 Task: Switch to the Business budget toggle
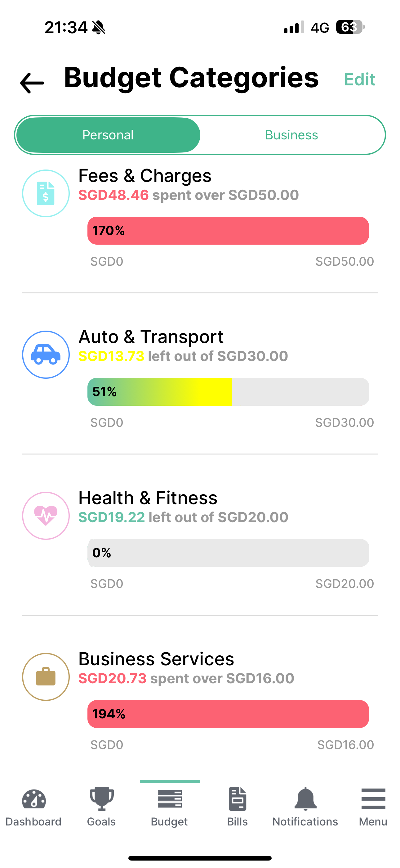pyautogui.click(x=291, y=135)
